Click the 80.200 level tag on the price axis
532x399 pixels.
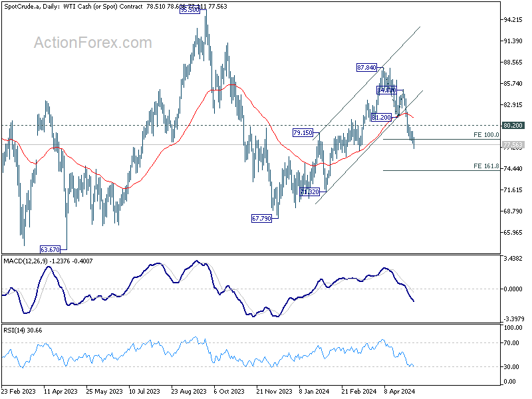coord(513,126)
